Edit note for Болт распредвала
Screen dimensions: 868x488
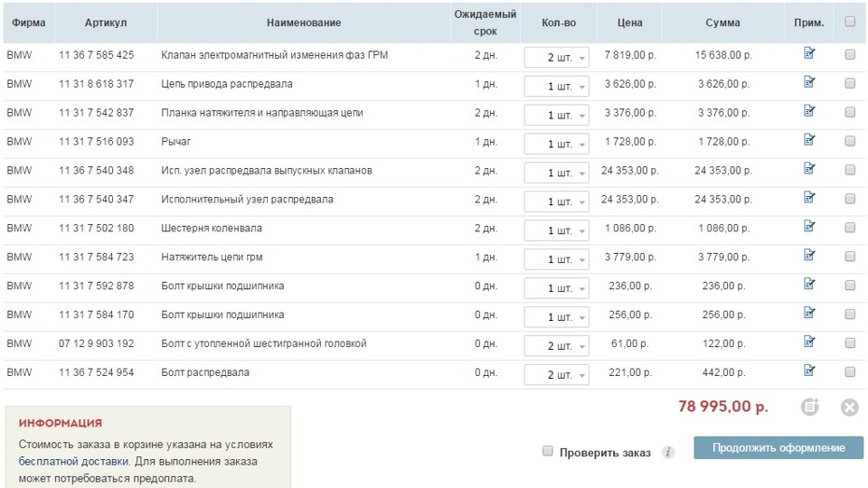[809, 371]
